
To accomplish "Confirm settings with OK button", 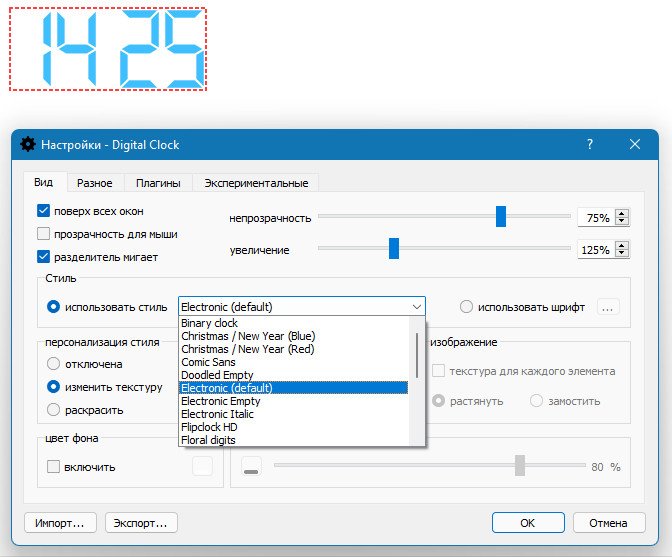I will (x=528, y=523).
